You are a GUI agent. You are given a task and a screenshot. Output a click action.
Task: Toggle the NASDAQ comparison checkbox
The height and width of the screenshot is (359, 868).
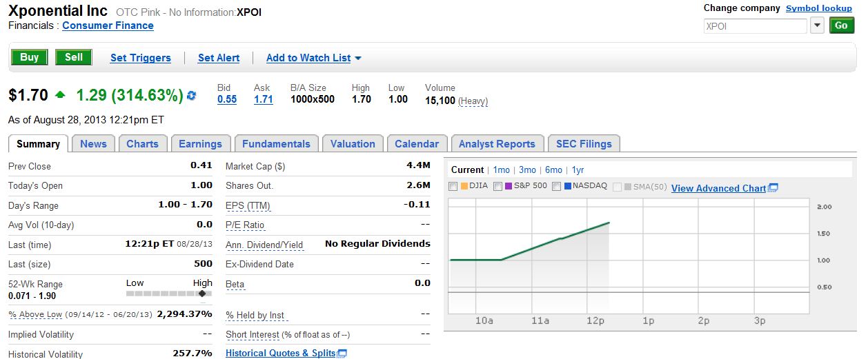point(556,186)
